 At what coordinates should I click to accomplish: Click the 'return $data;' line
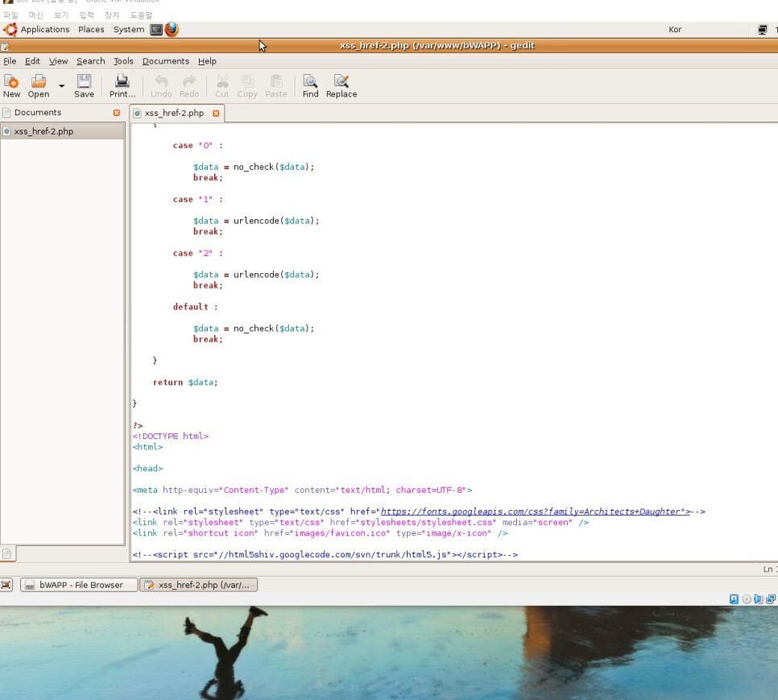pos(185,382)
